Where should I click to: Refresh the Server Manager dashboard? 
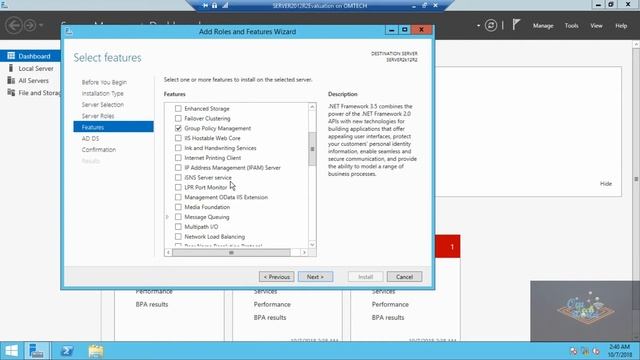coord(491,25)
